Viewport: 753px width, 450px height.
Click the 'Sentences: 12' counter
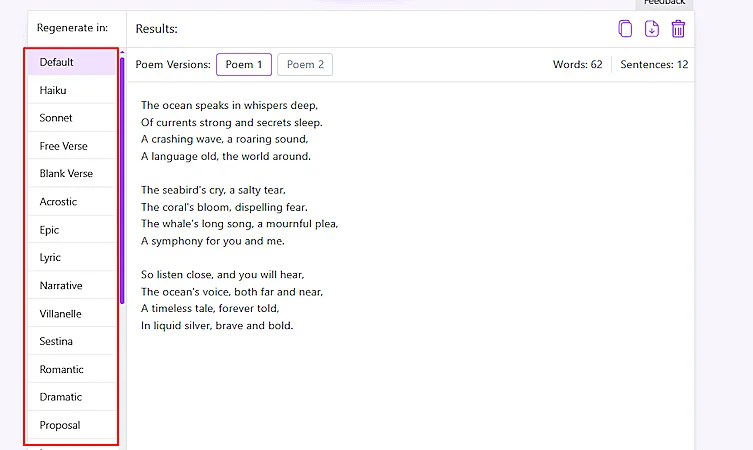point(654,64)
